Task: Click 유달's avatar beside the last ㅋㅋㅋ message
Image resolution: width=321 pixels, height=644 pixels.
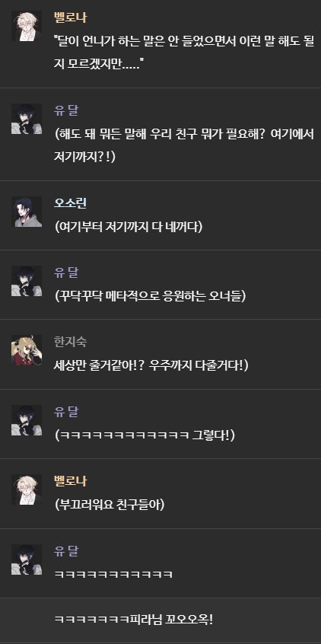Action: [27, 560]
